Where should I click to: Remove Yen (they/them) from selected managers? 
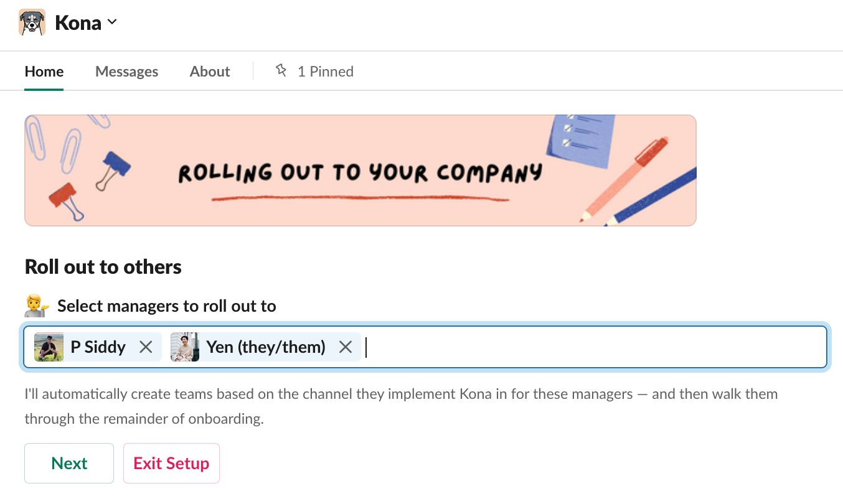346,347
